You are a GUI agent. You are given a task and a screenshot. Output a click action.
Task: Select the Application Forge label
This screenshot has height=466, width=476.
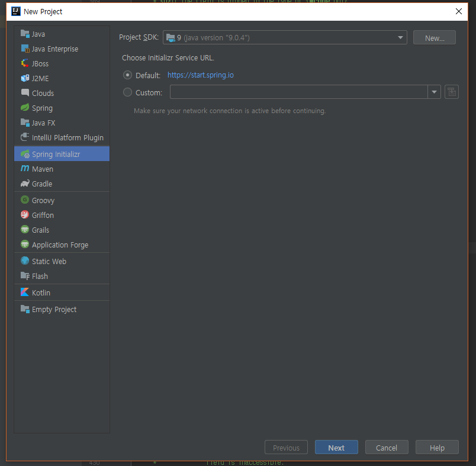pos(60,245)
